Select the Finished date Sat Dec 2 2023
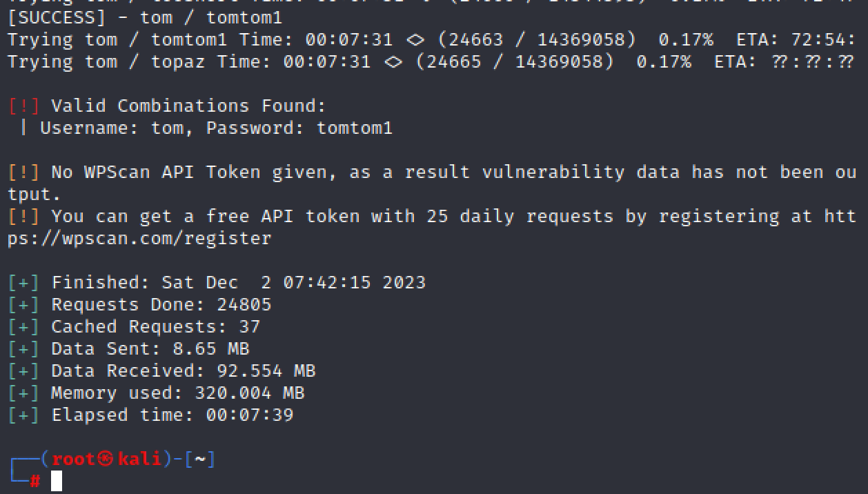868x494 pixels. (x=293, y=282)
